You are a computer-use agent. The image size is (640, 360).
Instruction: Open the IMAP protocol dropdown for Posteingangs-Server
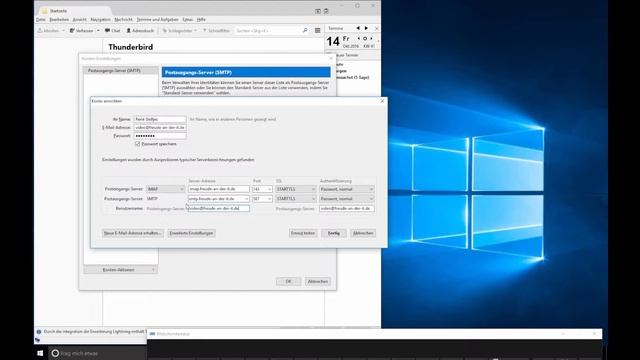coord(165,189)
